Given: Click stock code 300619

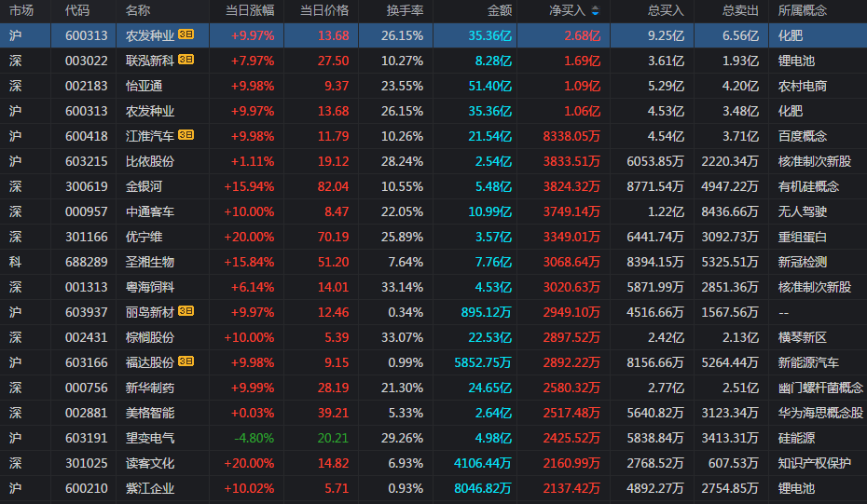Looking at the screenshot, I should pyautogui.click(x=87, y=187).
